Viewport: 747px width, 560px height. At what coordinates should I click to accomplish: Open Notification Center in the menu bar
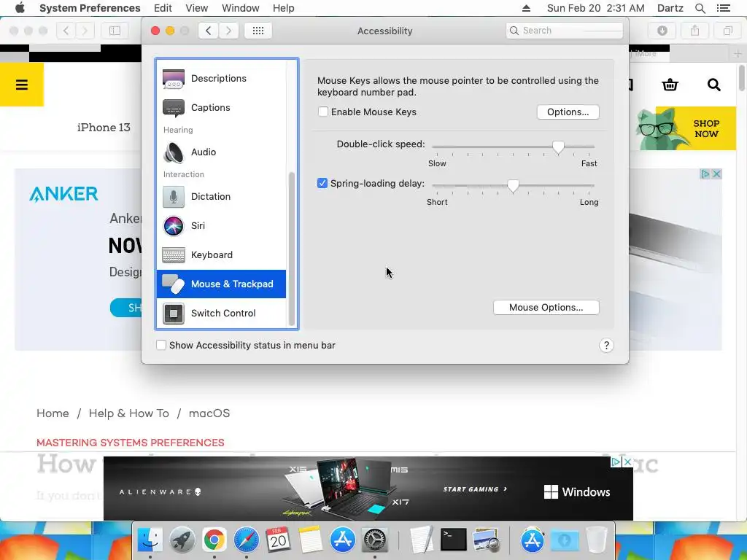[x=723, y=8]
